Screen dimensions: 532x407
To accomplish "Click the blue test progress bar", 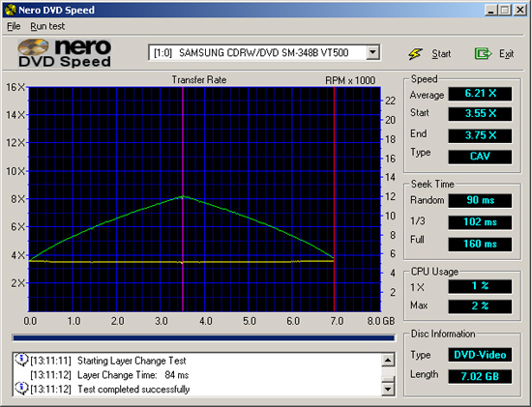I will (203, 337).
